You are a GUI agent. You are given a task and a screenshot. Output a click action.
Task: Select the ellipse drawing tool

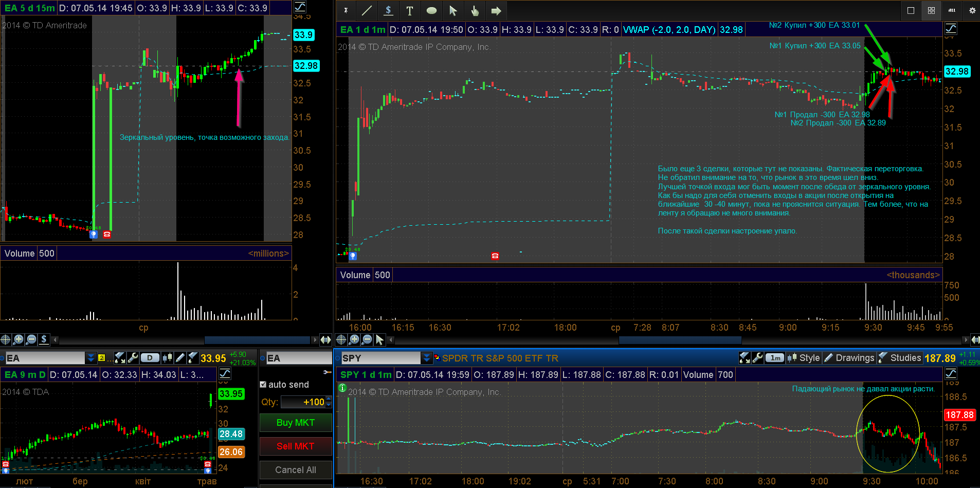(x=431, y=10)
